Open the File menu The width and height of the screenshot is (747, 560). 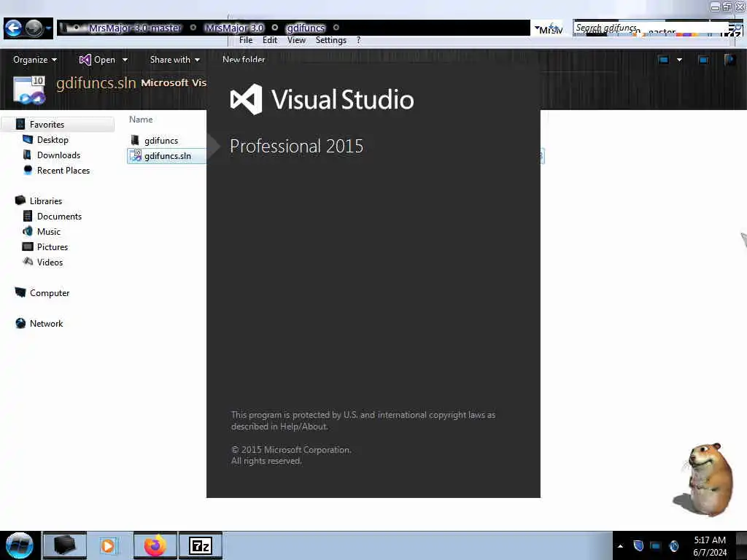[x=246, y=41]
